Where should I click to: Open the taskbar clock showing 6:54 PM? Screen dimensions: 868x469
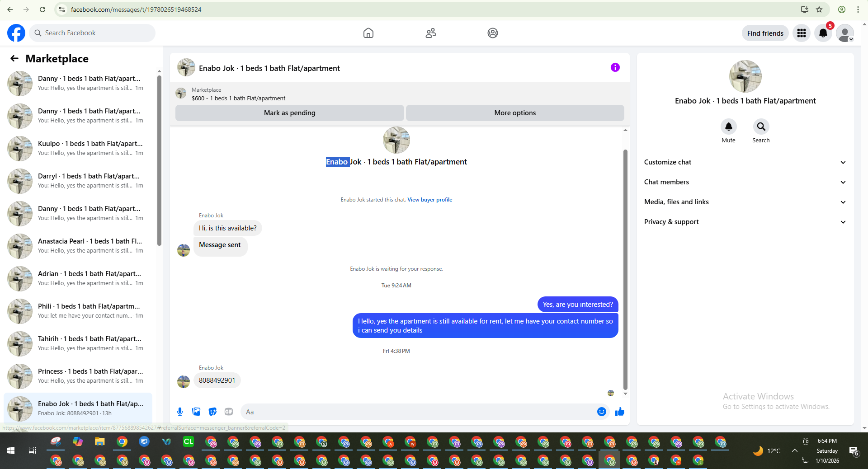click(827, 450)
